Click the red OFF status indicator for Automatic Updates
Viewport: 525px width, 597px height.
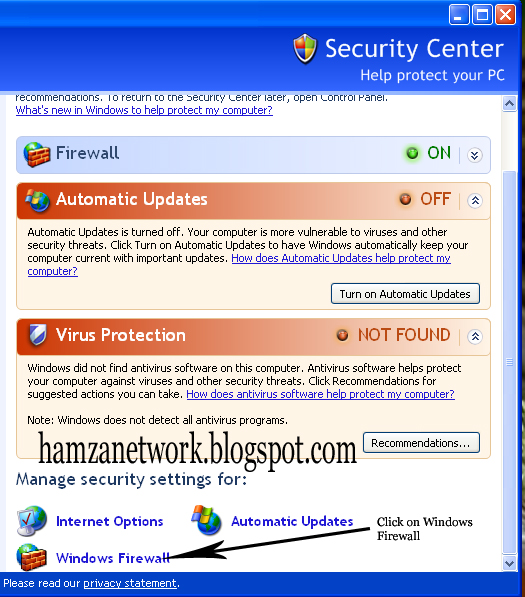(x=405, y=199)
